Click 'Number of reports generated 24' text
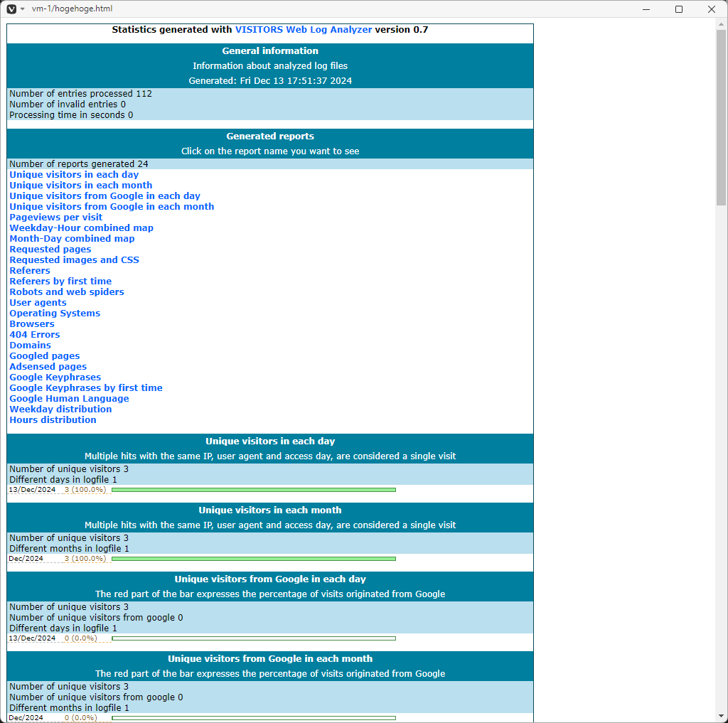Screen dimensions: 728x723 (x=79, y=164)
